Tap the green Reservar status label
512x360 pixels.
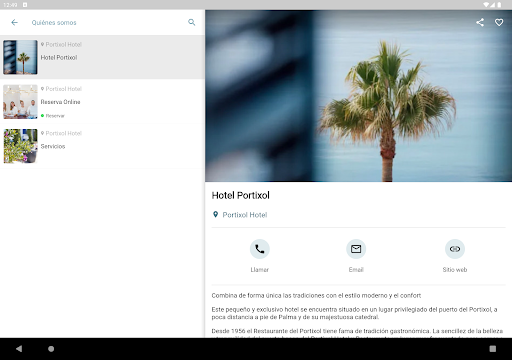click(x=53, y=116)
